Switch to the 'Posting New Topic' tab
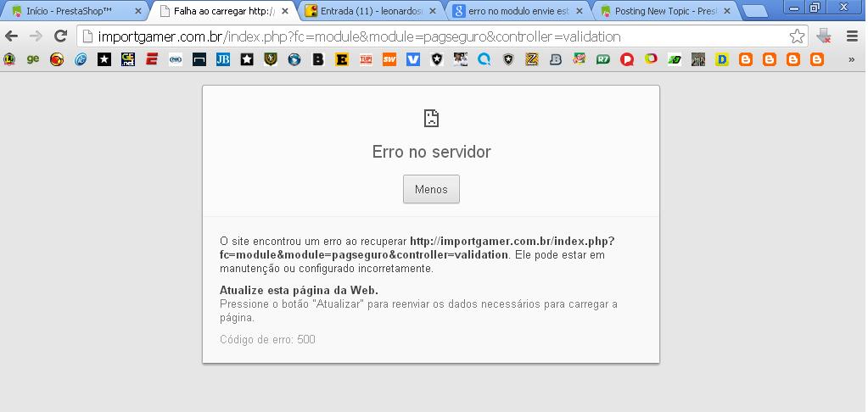The image size is (868, 412). (x=666, y=11)
